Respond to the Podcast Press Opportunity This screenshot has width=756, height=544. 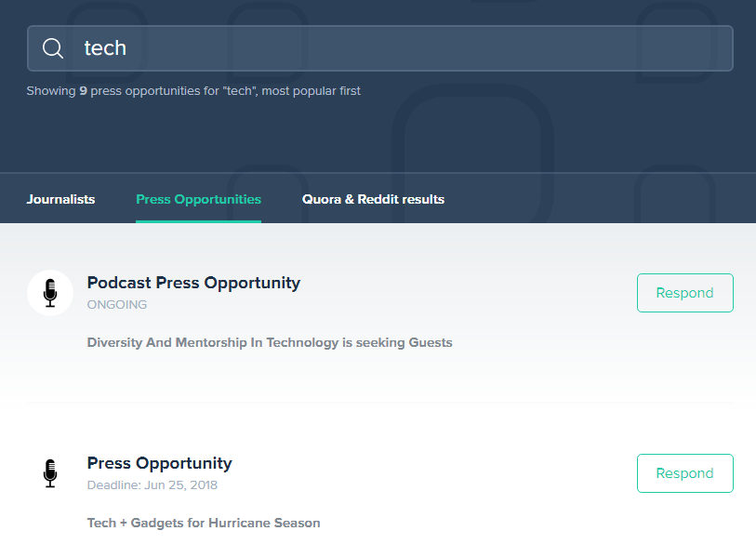pyautogui.click(x=684, y=293)
